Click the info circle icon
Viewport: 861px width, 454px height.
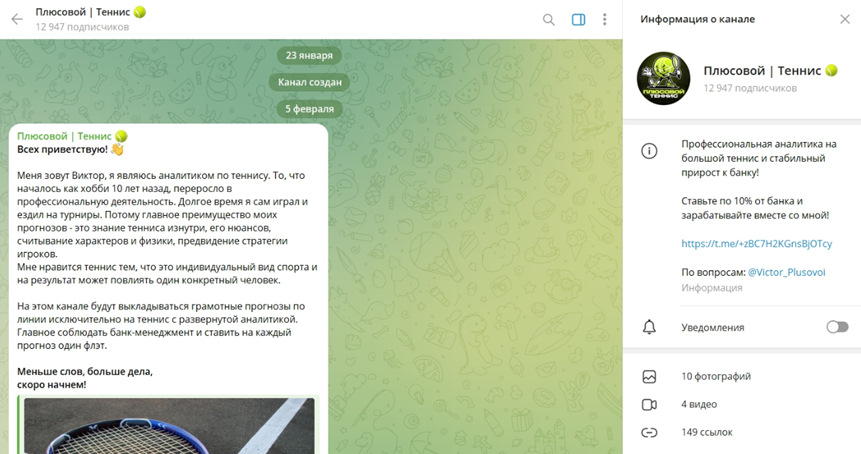(x=649, y=151)
